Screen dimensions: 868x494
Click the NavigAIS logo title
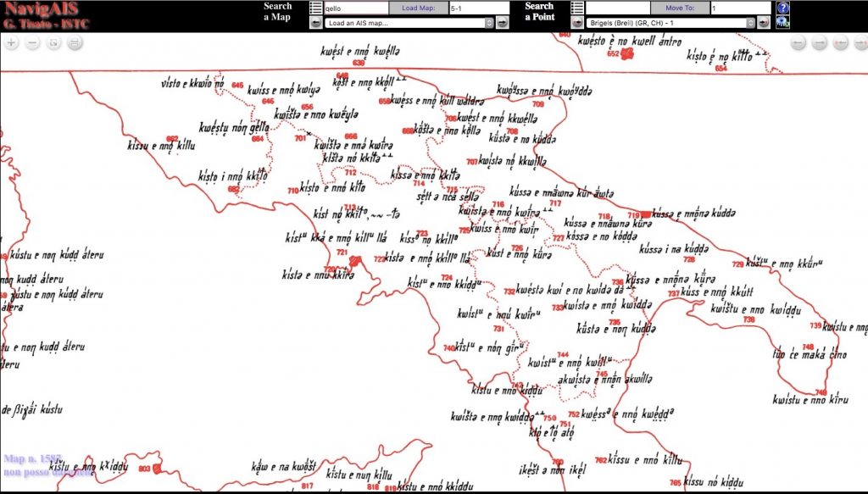41,9
